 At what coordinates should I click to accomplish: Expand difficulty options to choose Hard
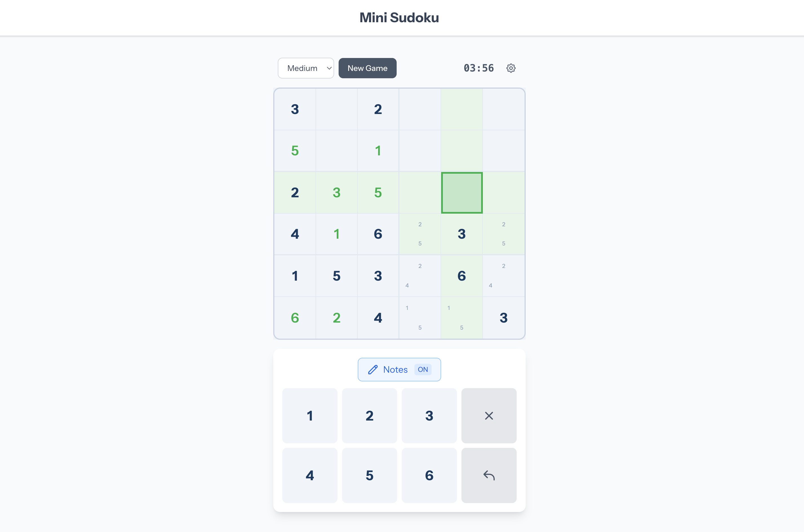pyautogui.click(x=305, y=68)
